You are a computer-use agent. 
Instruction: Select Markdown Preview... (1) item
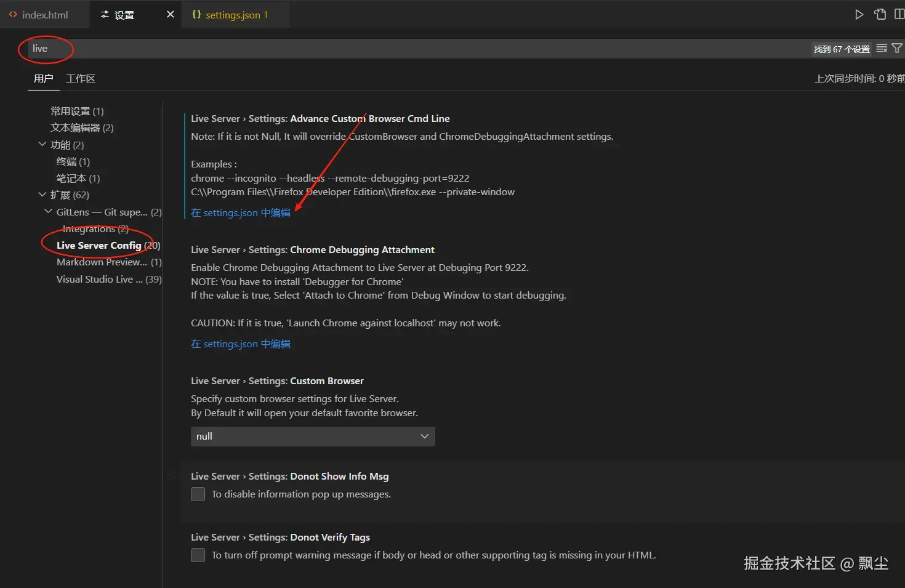point(109,262)
